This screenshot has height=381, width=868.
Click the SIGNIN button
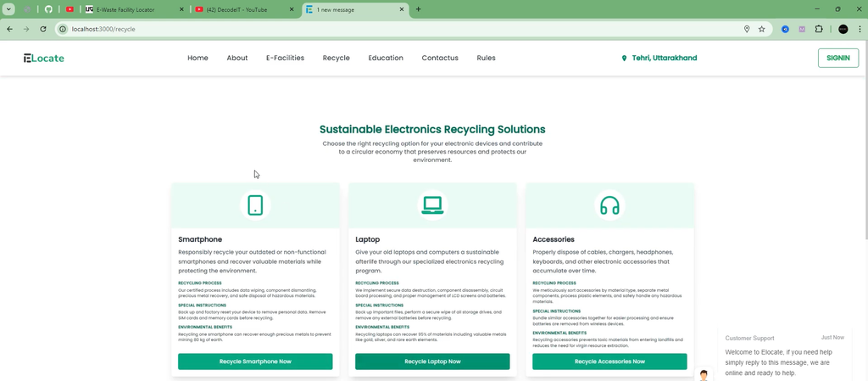[838, 59]
